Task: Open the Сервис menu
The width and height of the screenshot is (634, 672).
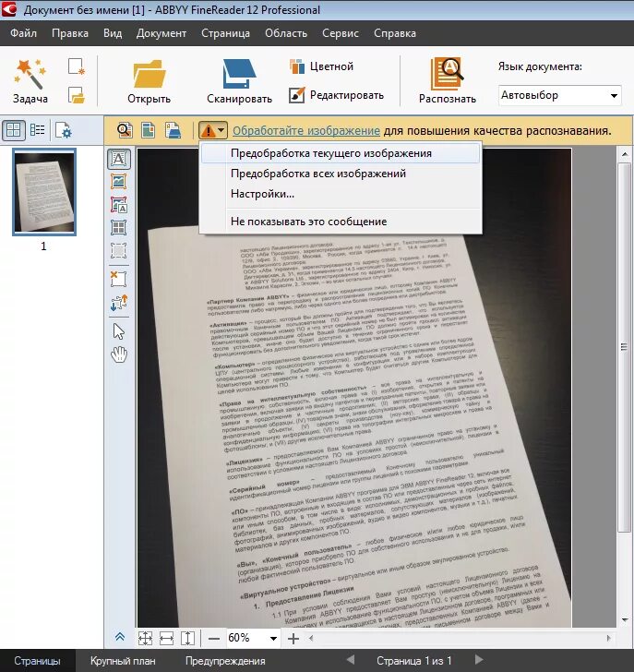Action: (341, 33)
